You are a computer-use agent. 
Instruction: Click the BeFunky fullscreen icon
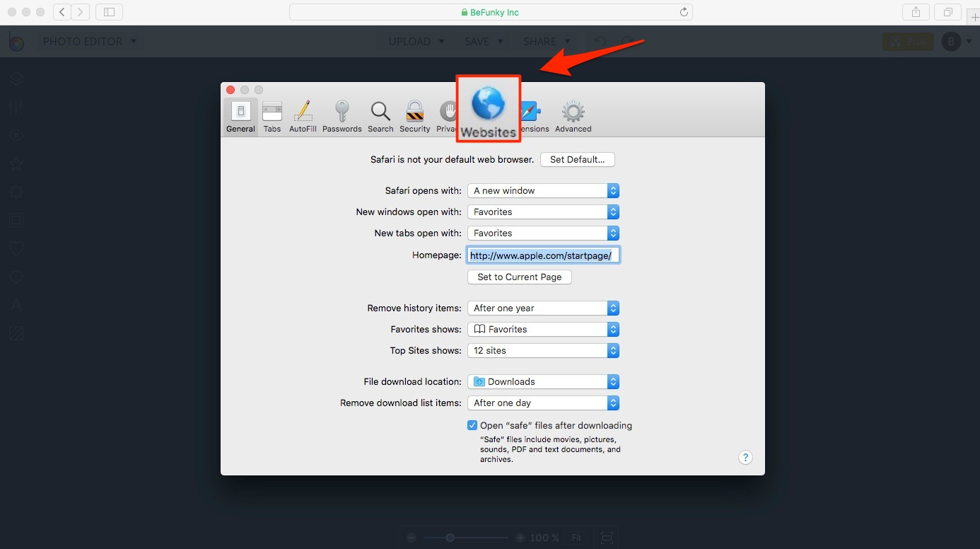point(606,538)
